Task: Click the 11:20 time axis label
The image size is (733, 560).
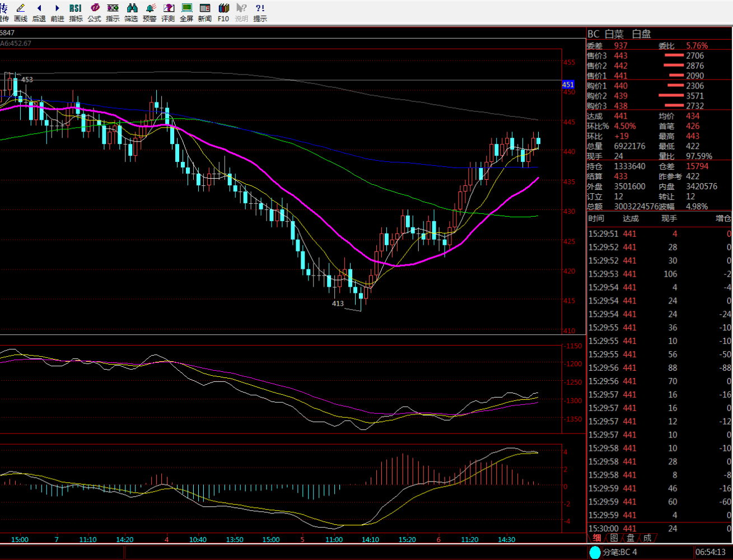Action: (x=470, y=540)
